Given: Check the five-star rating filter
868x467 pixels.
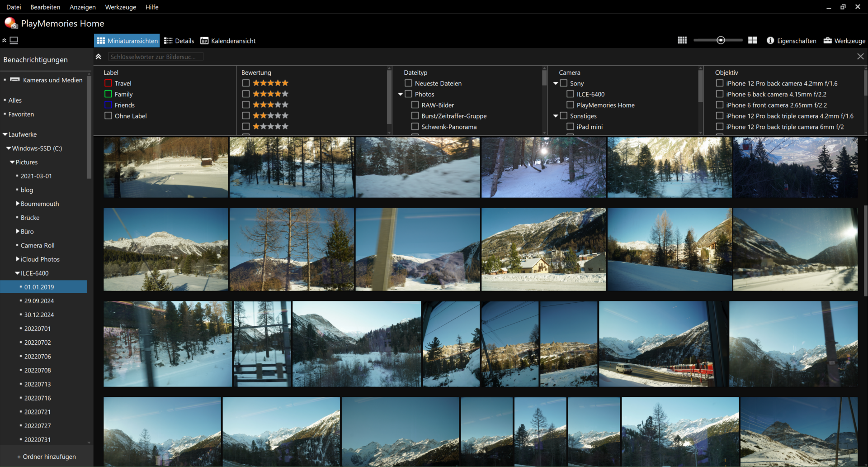Looking at the screenshot, I should click(x=246, y=83).
